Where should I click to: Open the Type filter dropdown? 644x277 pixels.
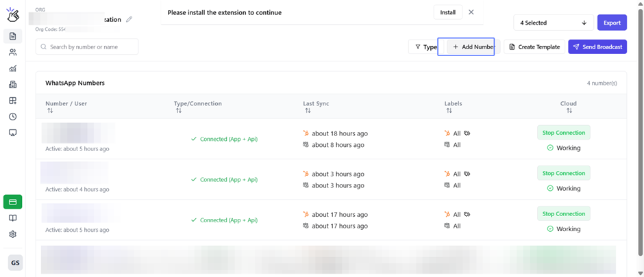coord(425,47)
